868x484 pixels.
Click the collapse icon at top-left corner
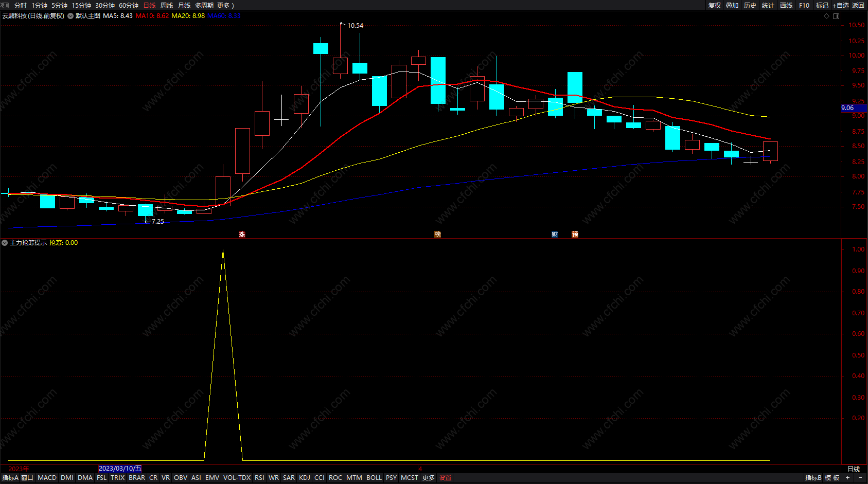(x=5, y=5)
